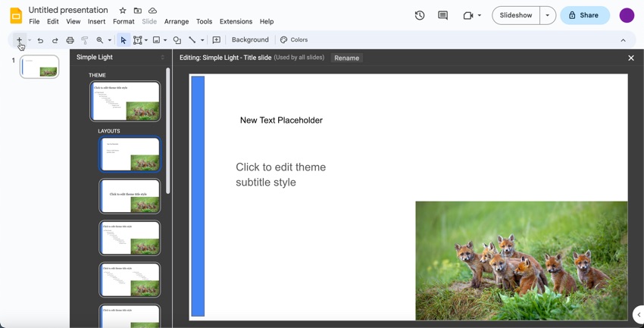Select the theme master thumbnail
644x328 pixels.
[125, 101]
